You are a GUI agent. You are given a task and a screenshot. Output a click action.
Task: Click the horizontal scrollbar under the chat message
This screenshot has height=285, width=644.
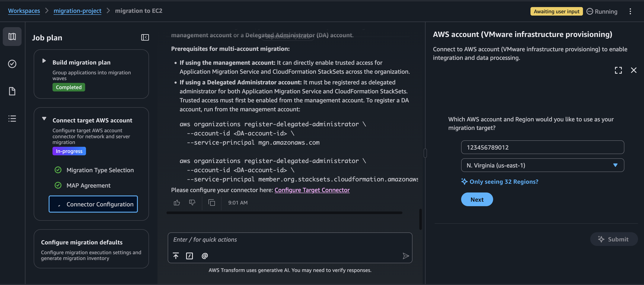284,213
